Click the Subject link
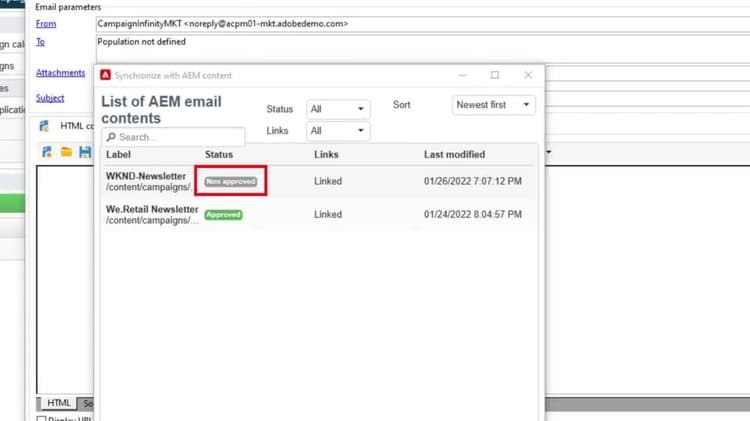The width and height of the screenshot is (750, 421). coord(50,98)
